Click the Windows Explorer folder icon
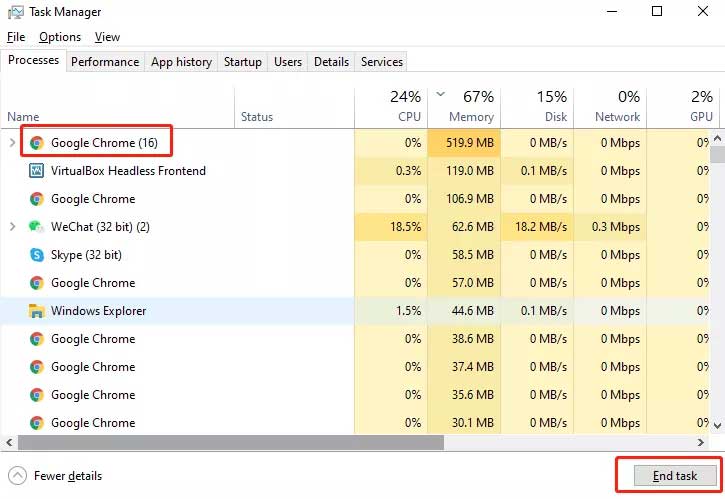This screenshot has width=725, height=499. 37,311
